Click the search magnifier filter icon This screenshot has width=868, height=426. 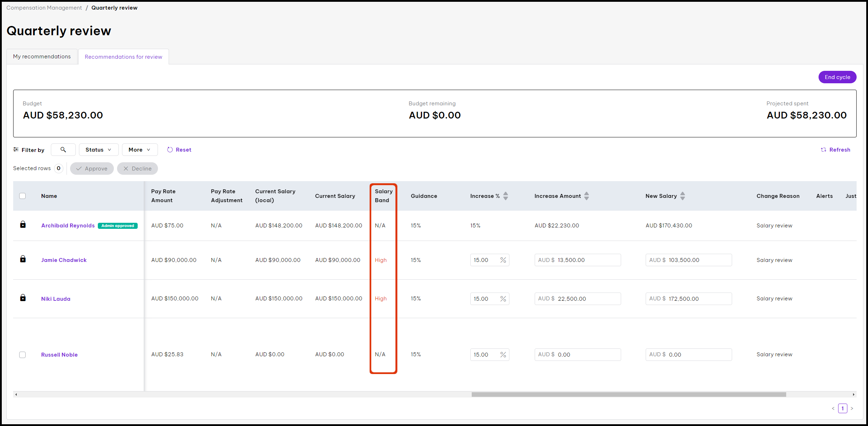point(63,150)
